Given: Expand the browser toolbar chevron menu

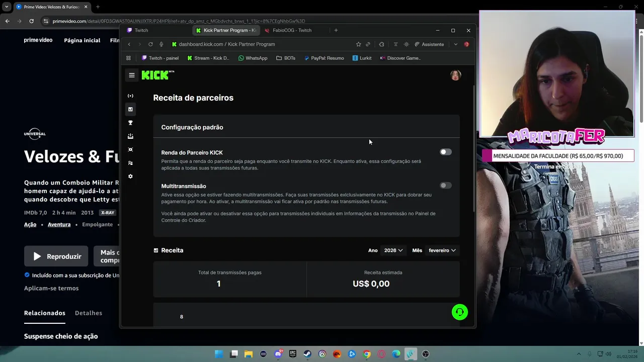Looking at the screenshot, I should pyautogui.click(x=455, y=44).
